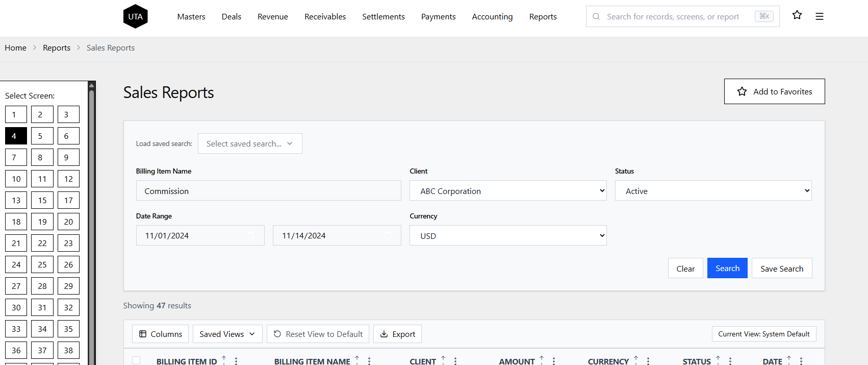Click the Billing Item Name input field
This screenshot has height=365, width=868.
coord(268,190)
